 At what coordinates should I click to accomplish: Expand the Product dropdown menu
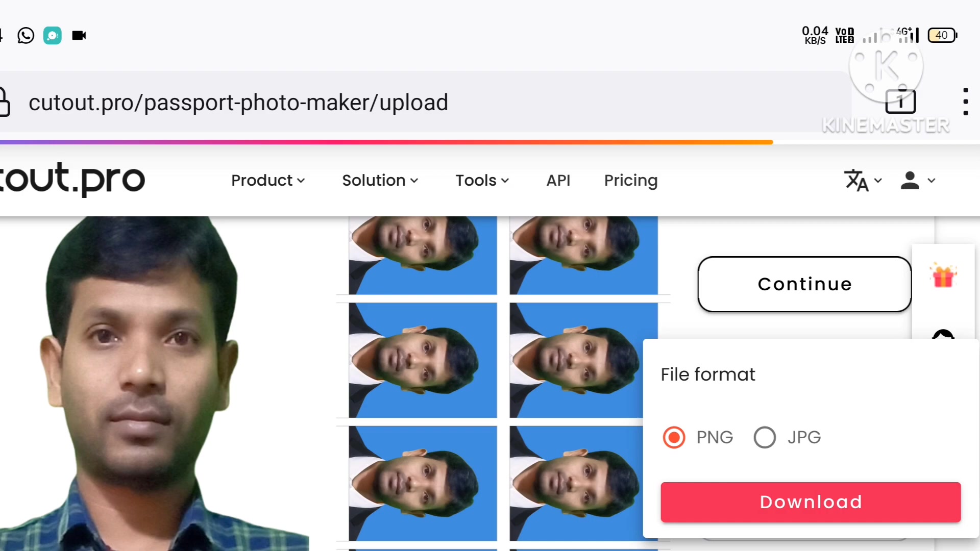[268, 181]
